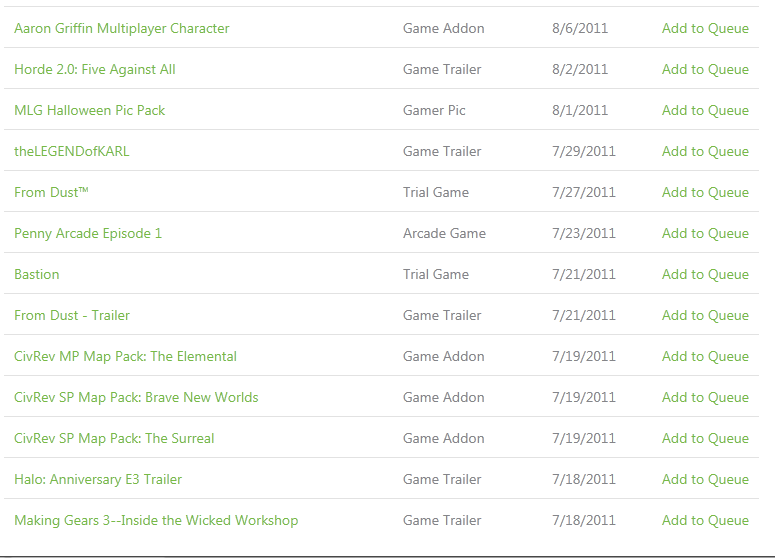Image resolution: width=775 pixels, height=558 pixels.
Task: Open CivRev SP Map Pack: Brave New Worlds
Action: 136,398
